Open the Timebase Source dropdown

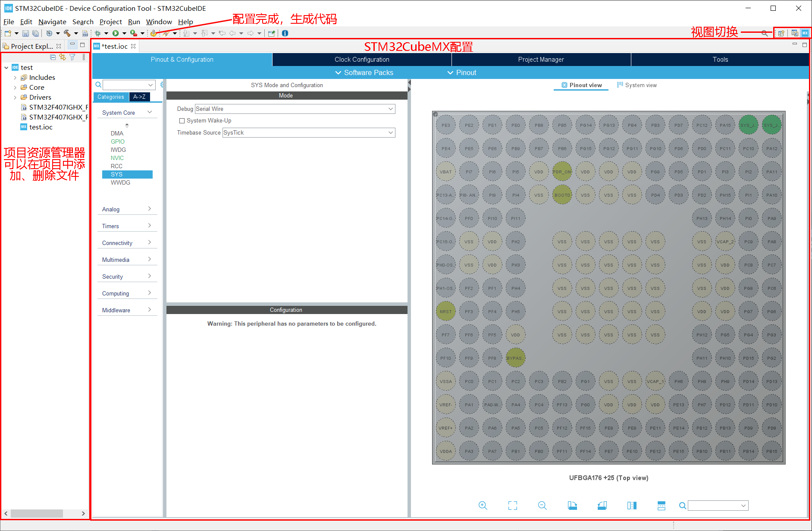pyautogui.click(x=309, y=132)
